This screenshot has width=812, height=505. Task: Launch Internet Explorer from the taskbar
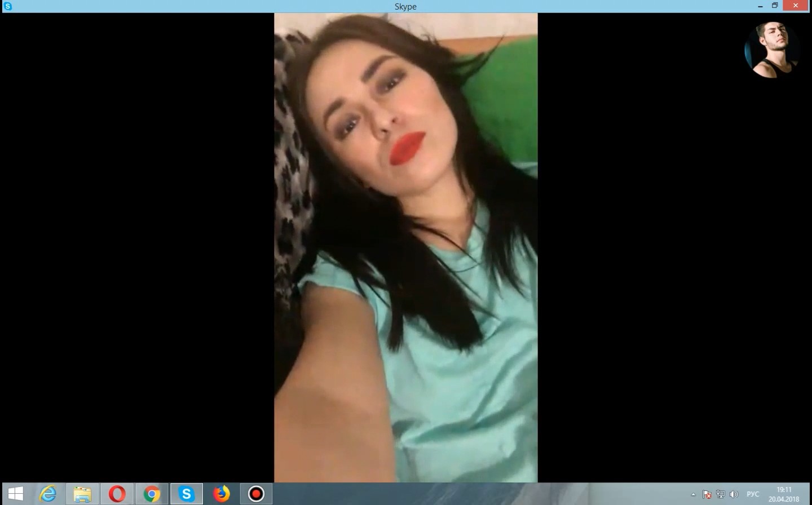48,494
